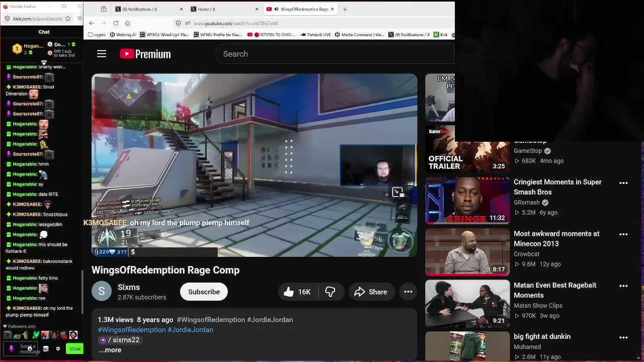Click green Chat send button
Screen dimensions: 644x362
click(75, 349)
